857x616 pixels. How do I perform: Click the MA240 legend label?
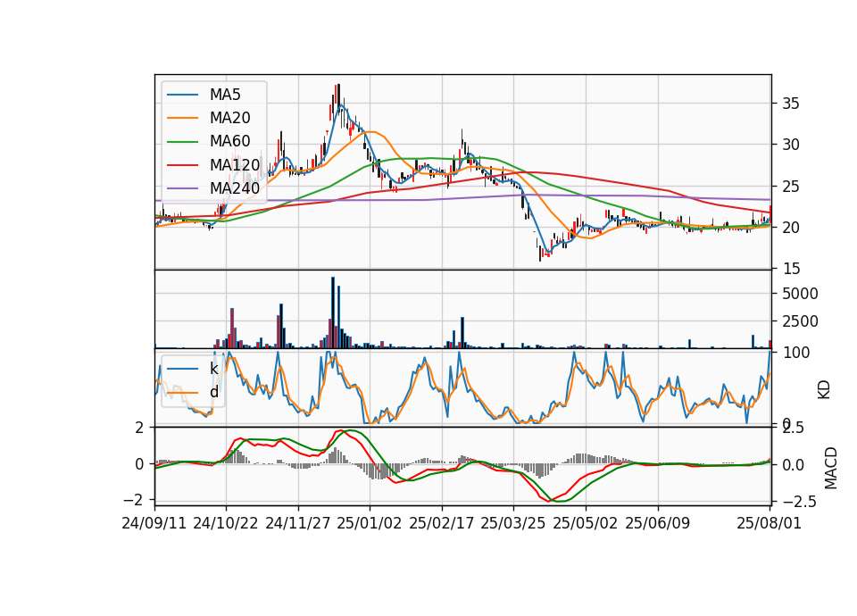235,188
